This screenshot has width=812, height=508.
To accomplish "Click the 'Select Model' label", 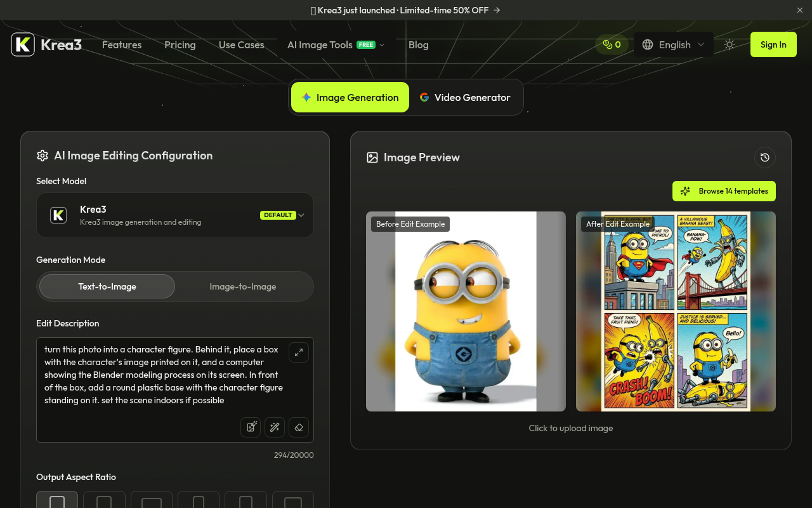I will coord(62,181).
